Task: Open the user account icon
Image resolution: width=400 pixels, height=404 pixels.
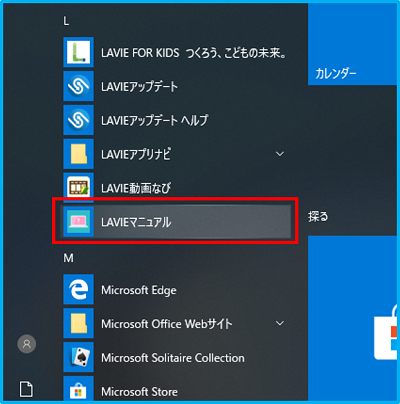Action: coord(27,344)
